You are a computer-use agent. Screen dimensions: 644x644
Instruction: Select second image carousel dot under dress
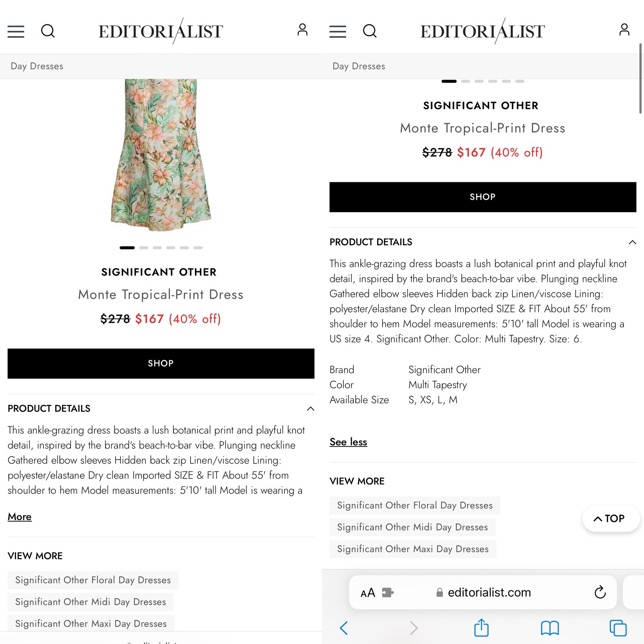pyautogui.click(x=144, y=248)
